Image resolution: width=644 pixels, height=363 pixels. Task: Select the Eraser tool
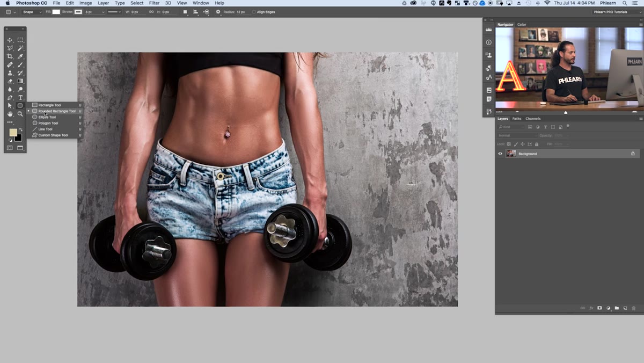[x=10, y=81]
